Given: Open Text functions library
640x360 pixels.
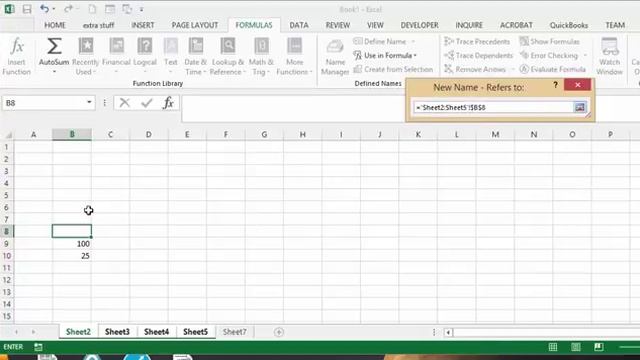Looking at the screenshot, I should tap(171, 56).
